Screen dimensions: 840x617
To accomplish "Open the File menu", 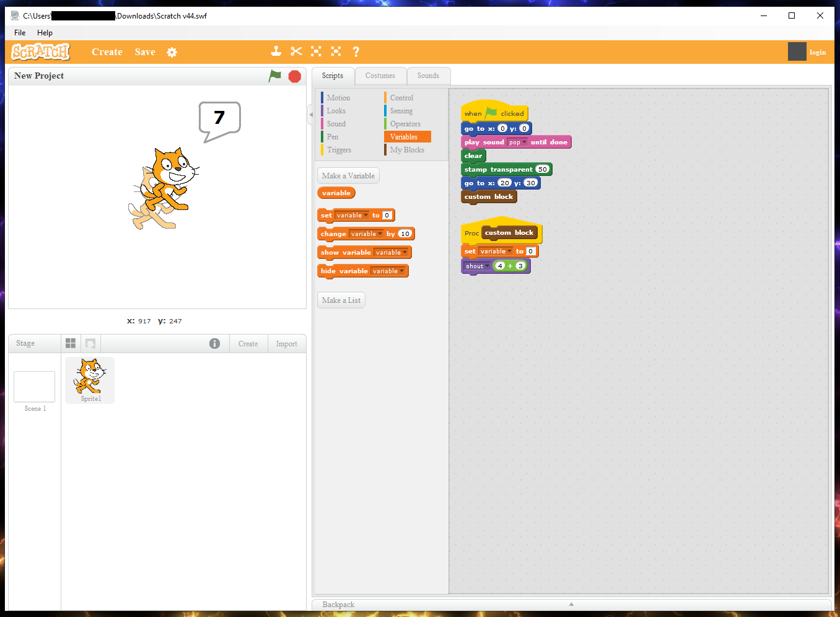I will pos(19,32).
